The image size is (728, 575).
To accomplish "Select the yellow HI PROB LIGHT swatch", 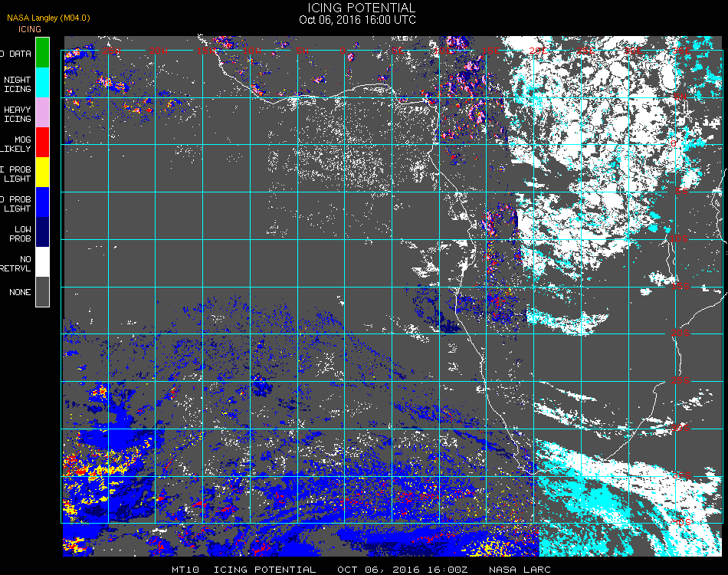I will coord(42,172).
